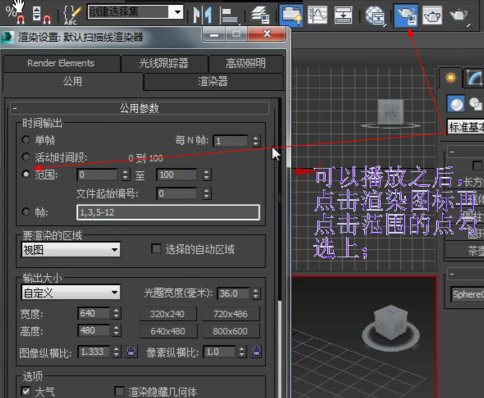The image size is (484, 398).
Task: Select Shapes category icon
Action: (475, 104)
